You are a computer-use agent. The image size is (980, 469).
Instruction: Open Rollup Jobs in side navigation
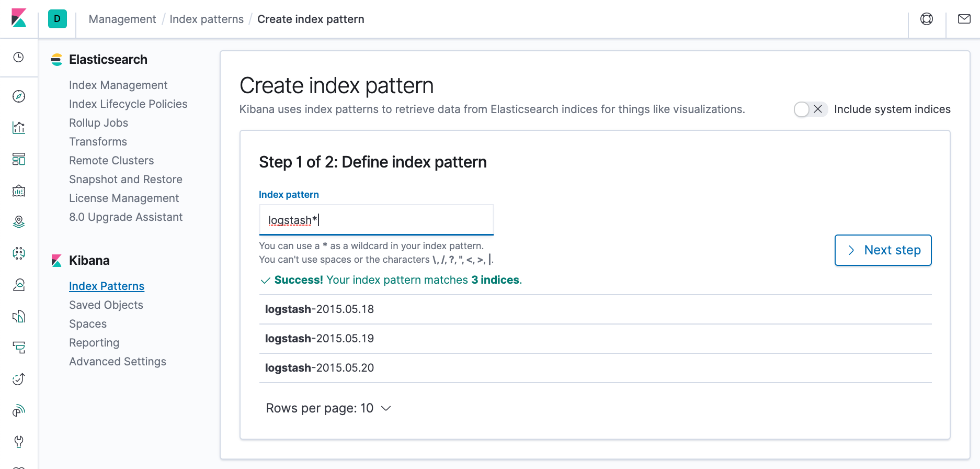[98, 123]
